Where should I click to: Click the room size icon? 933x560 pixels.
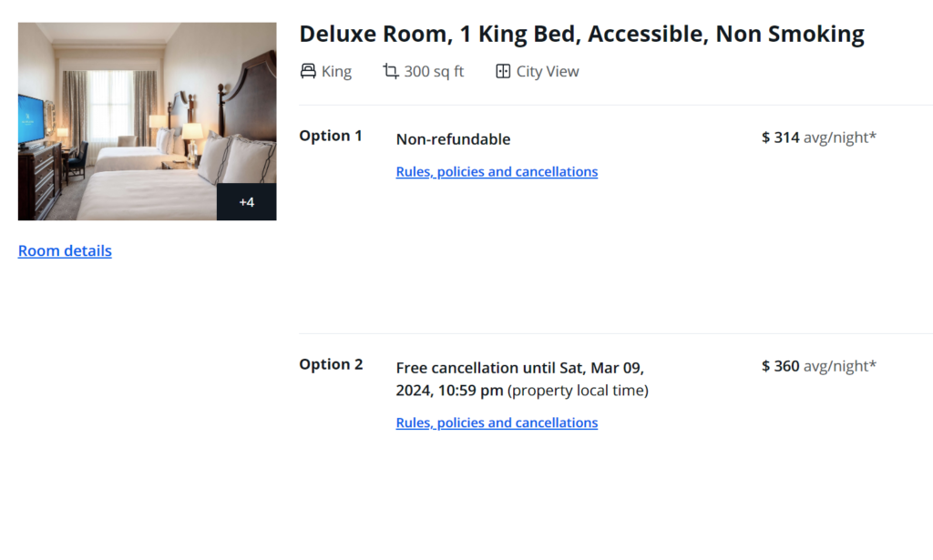tap(391, 71)
